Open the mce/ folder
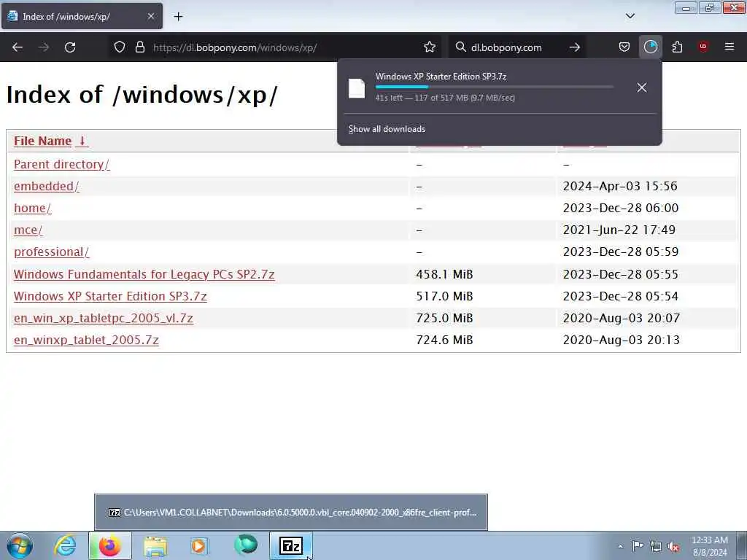 28,230
